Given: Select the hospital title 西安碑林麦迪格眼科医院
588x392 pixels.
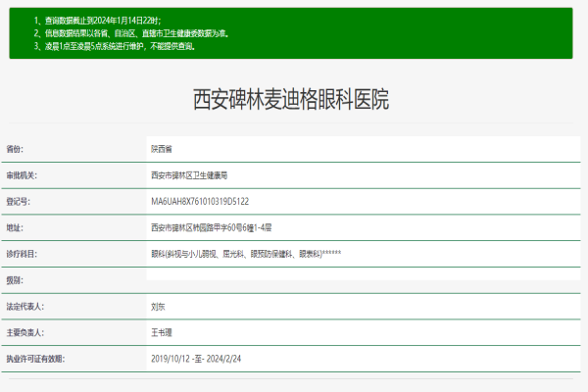Looking at the screenshot, I should [291, 99].
